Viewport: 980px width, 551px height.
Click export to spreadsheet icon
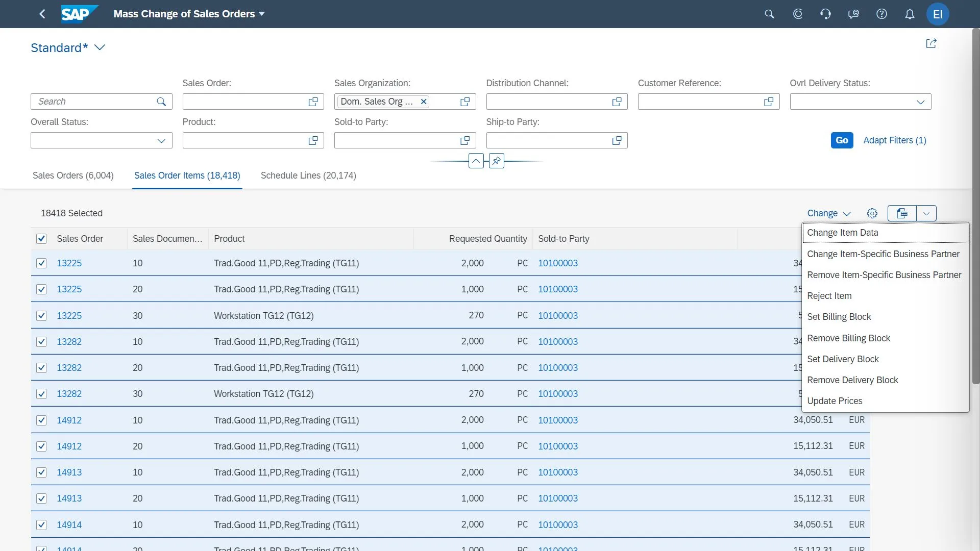(x=902, y=213)
